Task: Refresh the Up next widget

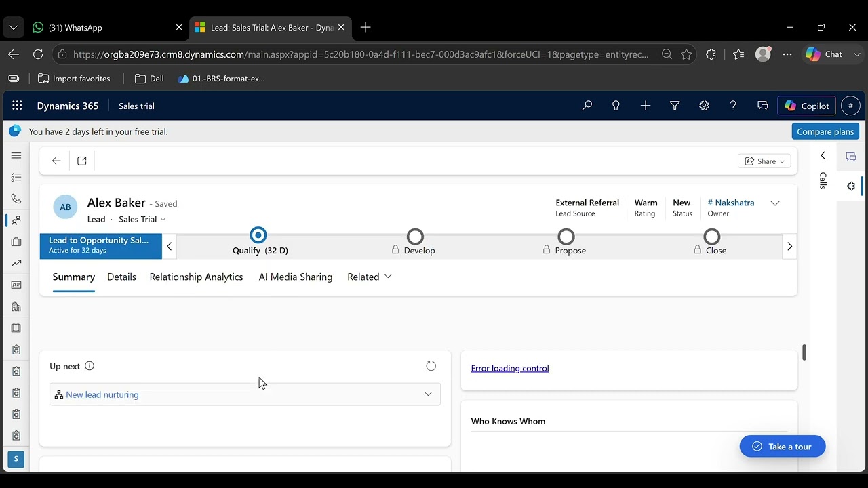Action: click(431, 366)
